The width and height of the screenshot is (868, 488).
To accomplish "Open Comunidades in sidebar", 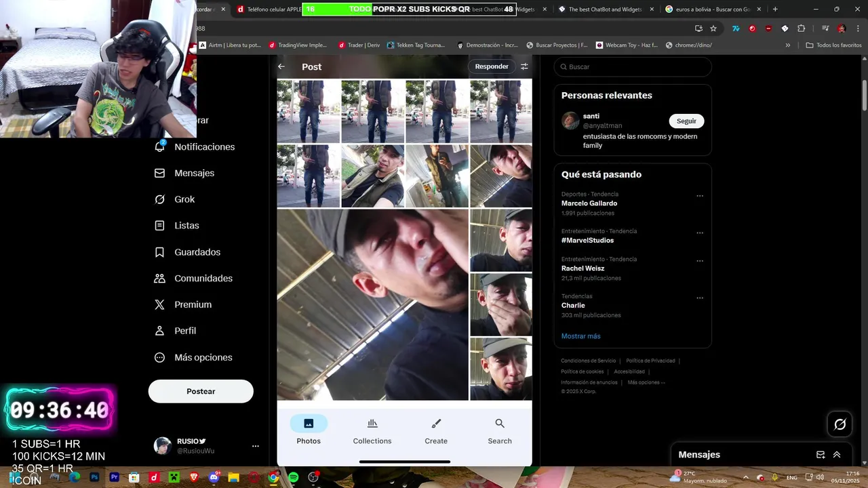I will (x=194, y=279).
